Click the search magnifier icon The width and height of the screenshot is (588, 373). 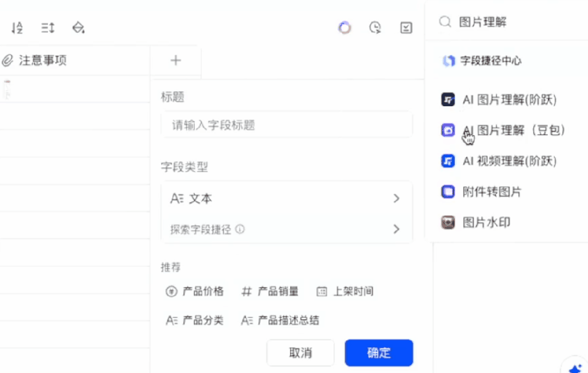[445, 22]
